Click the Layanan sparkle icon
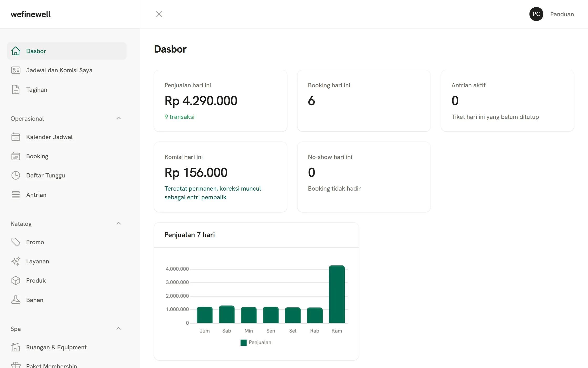The width and height of the screenshot is (588, 368). tap(16, 261)
